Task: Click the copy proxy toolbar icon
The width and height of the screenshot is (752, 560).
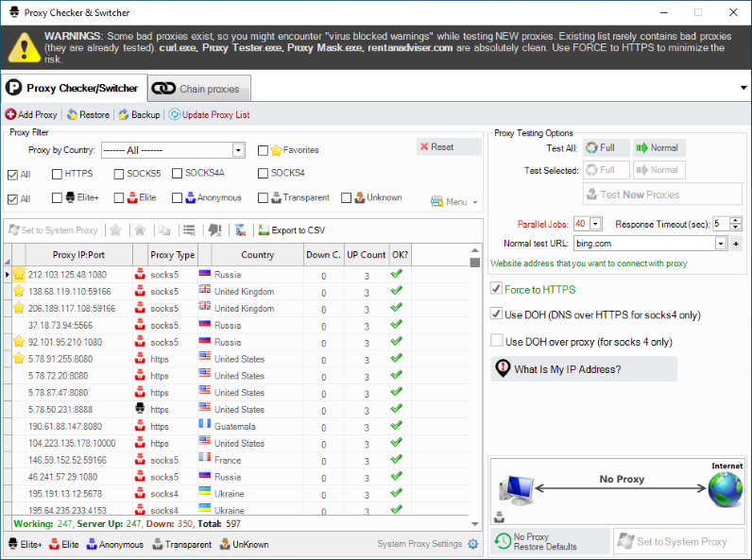Action: click(164, 230)
